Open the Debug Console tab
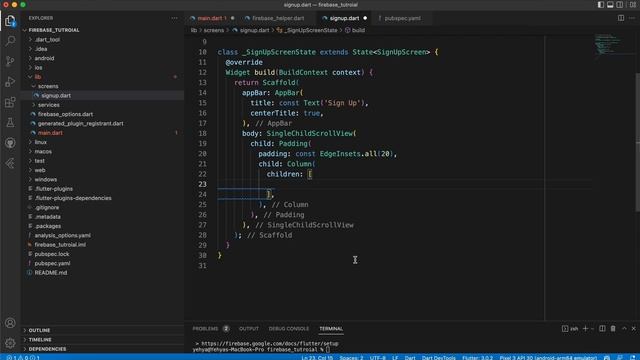This screenshot has height=360, width=640. click(x=289, y=329)
